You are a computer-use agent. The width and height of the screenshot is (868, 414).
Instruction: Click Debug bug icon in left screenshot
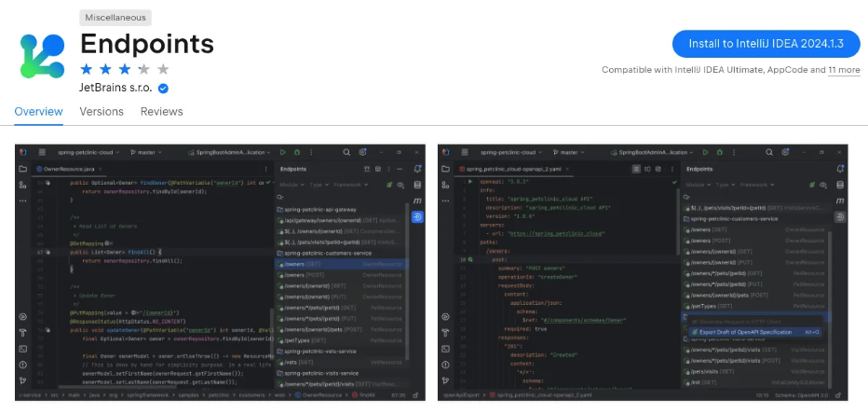coord(297,152)
